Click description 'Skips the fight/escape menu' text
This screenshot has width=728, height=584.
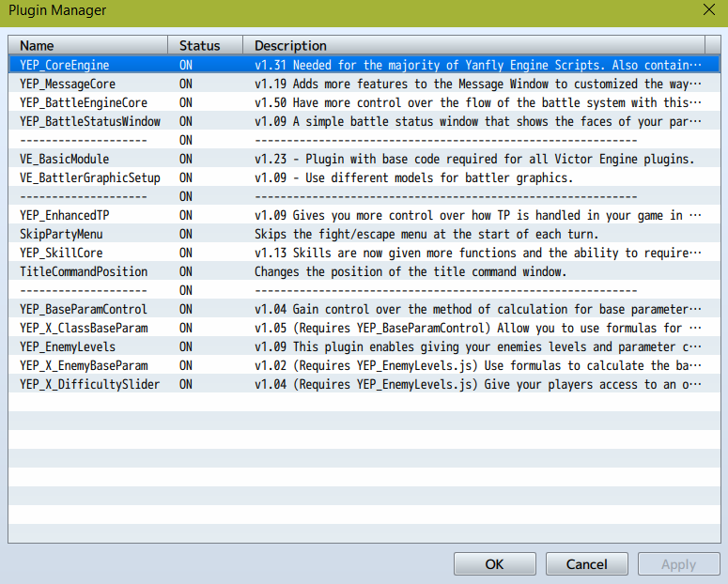pyautogui.click(x=426, y=235)
